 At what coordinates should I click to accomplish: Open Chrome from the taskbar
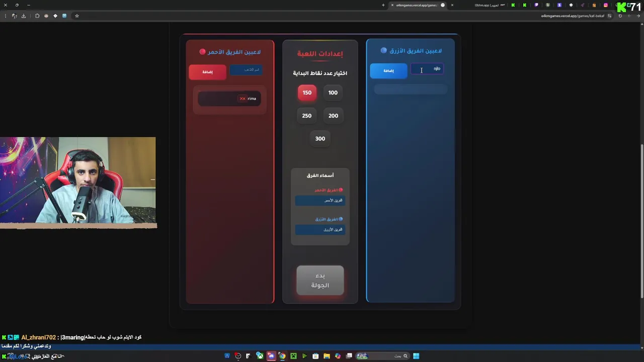(x=282, y=356)
